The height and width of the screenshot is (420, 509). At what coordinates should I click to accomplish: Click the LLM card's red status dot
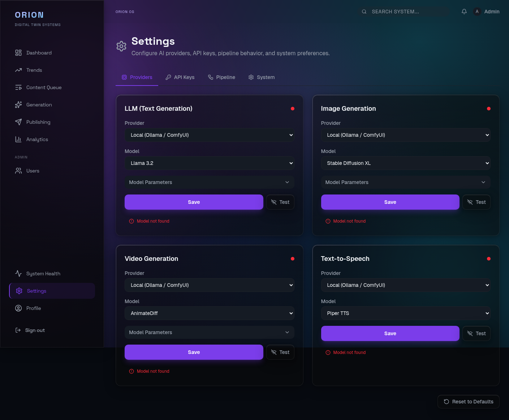click(293, 108)
